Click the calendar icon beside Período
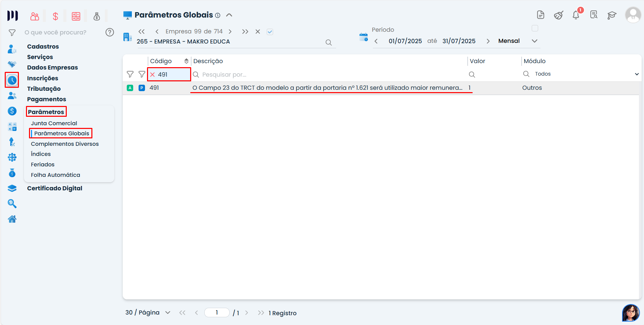644x325 pixels. 363,37
